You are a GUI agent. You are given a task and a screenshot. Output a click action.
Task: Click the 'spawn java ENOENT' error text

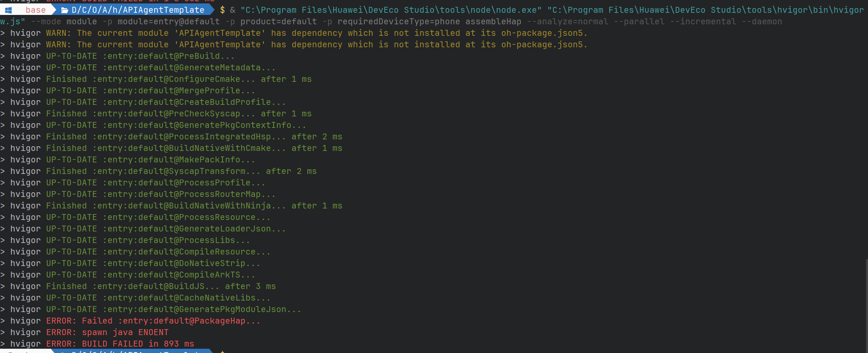coord(125,332)
